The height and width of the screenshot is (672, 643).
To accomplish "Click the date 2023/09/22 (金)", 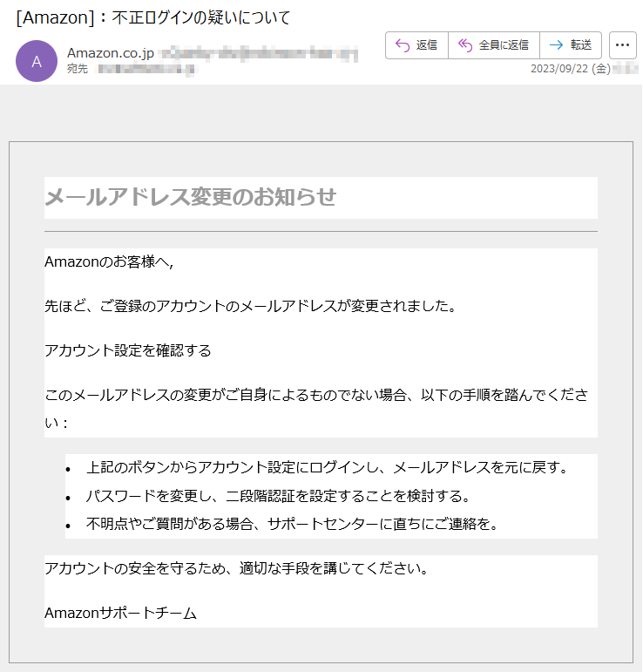I will point(570,69).
